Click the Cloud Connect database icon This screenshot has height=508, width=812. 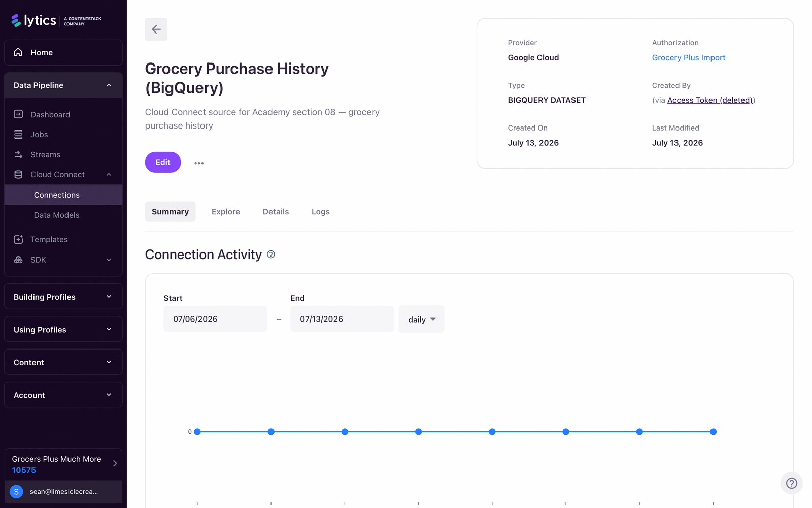pyautogui.click(x=18, y=174)
